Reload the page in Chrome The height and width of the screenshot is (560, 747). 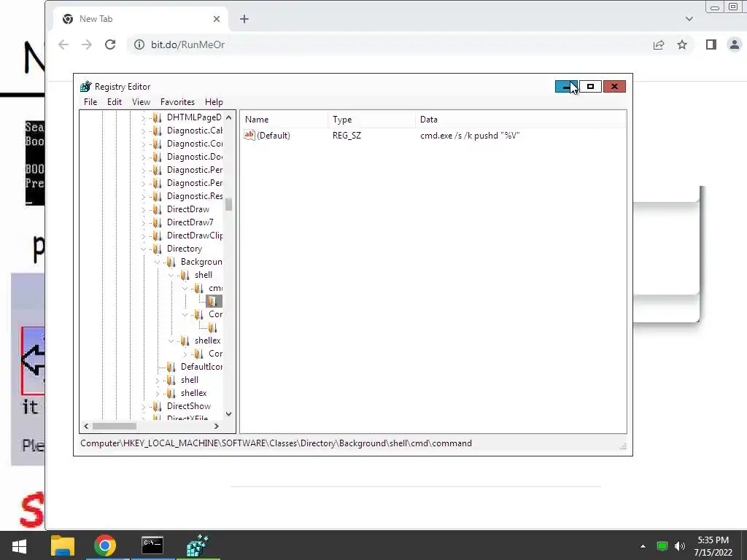(110, 44)
